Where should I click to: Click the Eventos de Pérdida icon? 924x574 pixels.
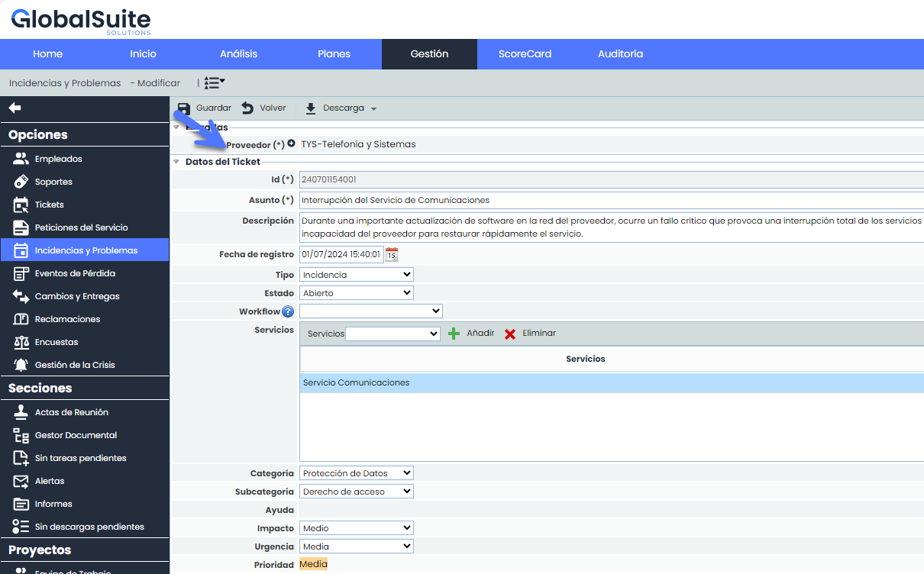click(21, 273)
